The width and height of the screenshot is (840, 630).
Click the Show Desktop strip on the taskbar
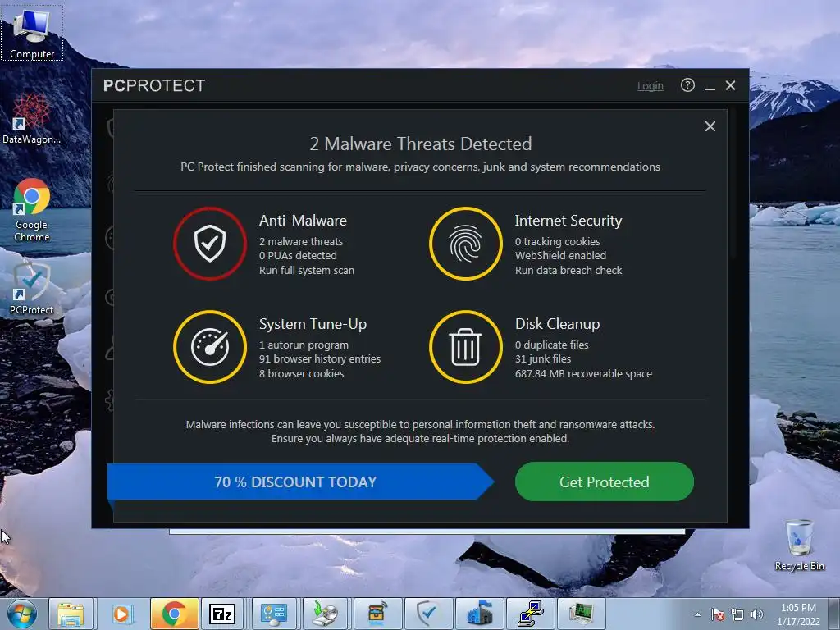(x=834, y=614)
